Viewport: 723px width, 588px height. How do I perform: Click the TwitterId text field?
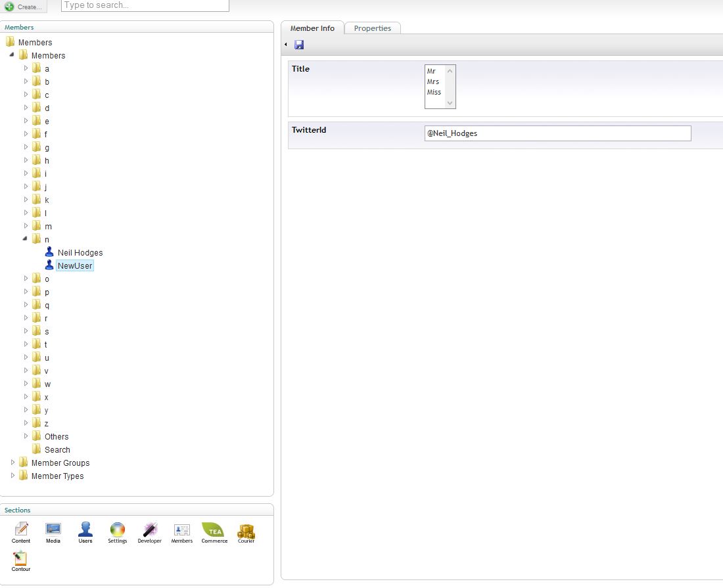[557, 133]
